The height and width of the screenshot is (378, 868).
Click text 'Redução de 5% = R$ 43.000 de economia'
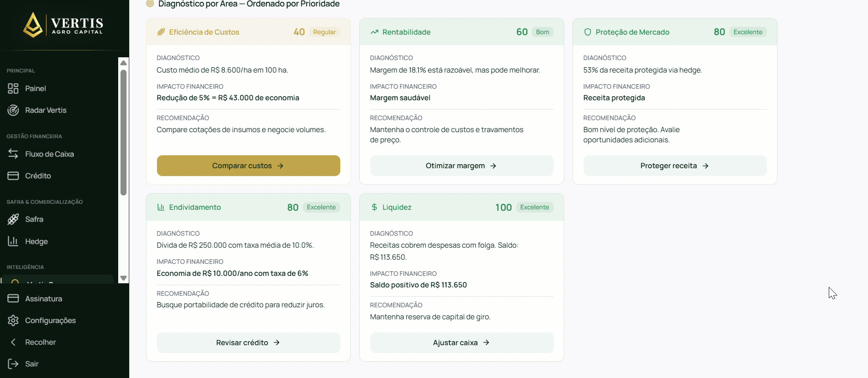point(228,98)
